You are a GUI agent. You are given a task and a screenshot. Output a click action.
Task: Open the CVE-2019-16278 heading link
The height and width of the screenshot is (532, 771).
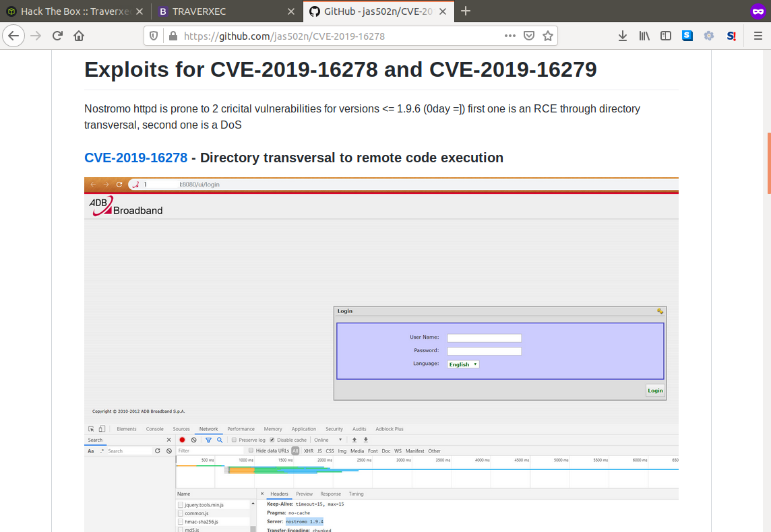135,158
